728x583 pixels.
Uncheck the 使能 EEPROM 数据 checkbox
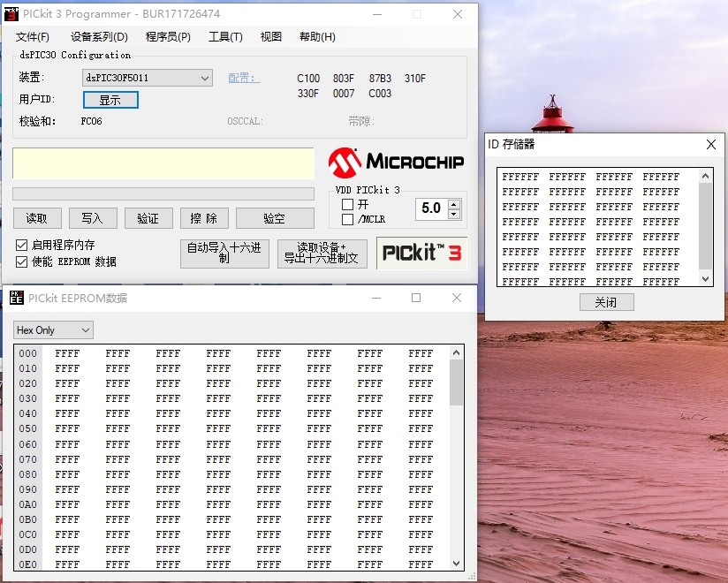[21, 261]
